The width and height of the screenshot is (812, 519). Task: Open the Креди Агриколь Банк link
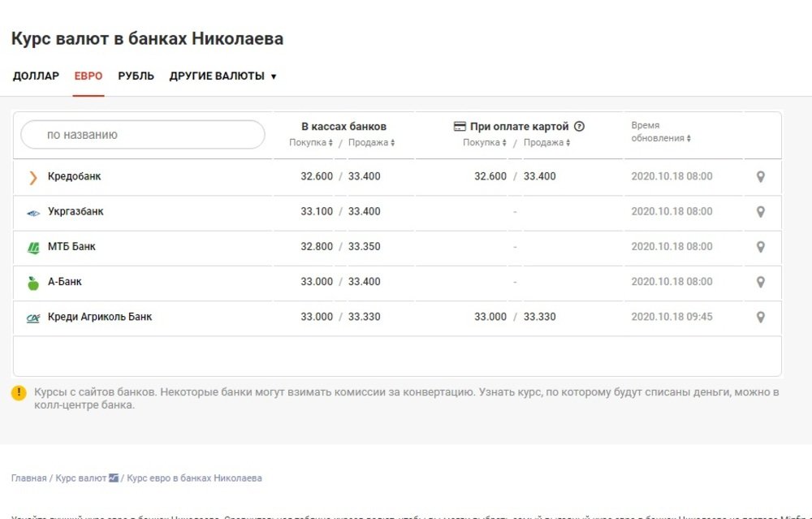[x=100, y=317]
